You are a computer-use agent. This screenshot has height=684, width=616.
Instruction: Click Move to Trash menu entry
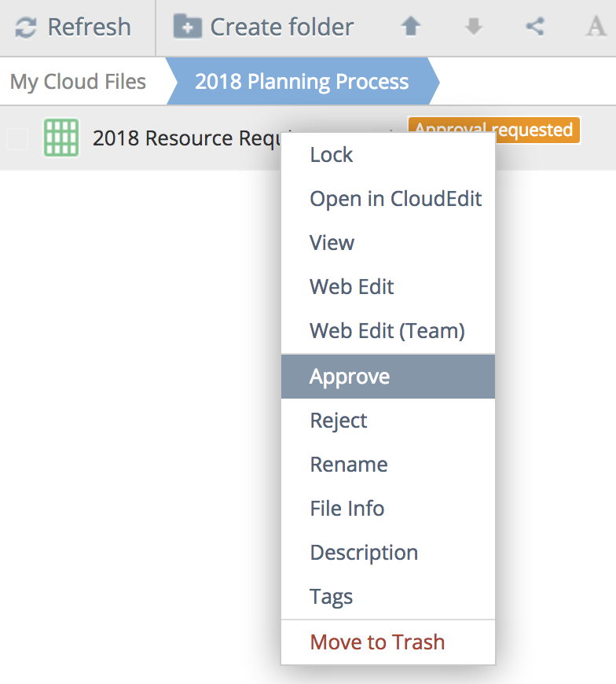377,642
